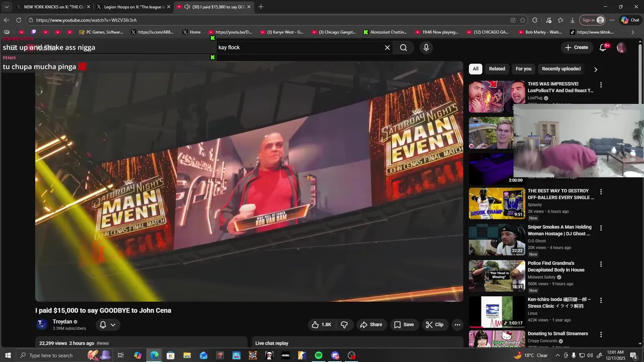
Task: Run YouTube search with magnifier icon
Action: [404, 48]
